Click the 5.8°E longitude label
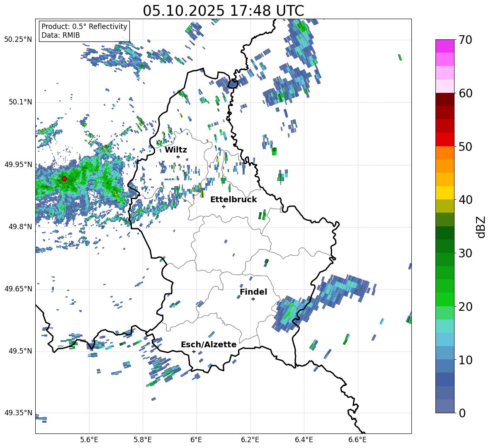The image size is (491, 448). (x=143, y=440)
